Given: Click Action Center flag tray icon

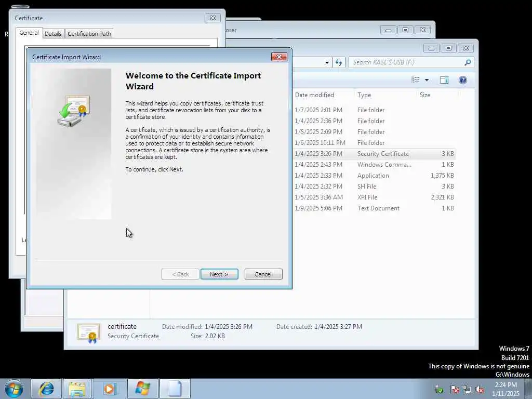Looking at the screenshot, I should (455, 389).
